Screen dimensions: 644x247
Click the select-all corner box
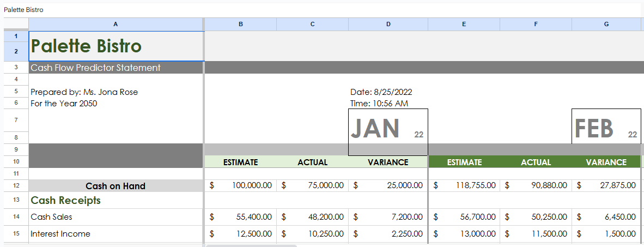point(16,24)
